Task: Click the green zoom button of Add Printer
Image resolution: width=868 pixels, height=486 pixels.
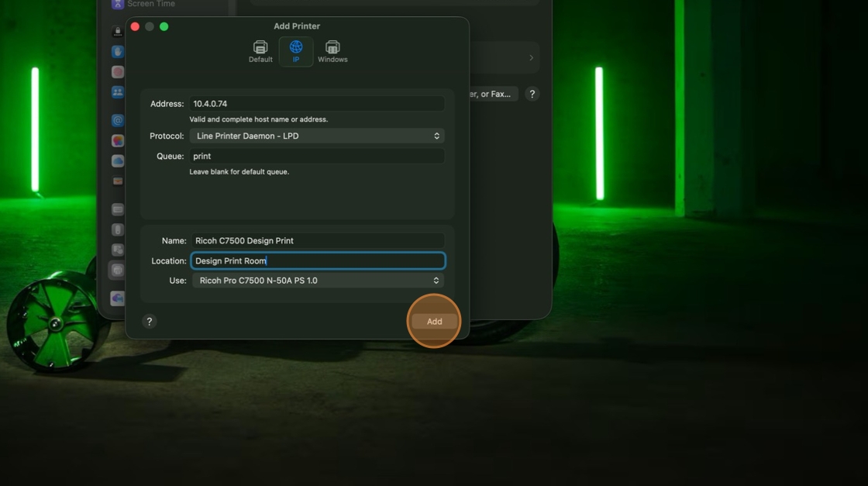Action: tap(164, 26)
